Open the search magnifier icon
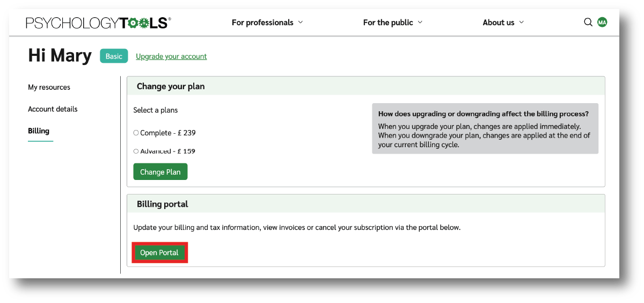 coord(588,22)
